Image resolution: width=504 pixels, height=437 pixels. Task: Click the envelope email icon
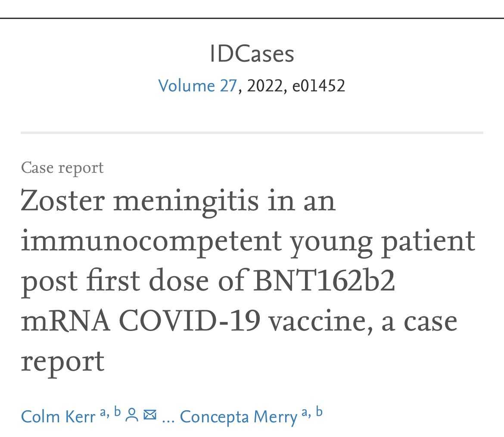point(150,415)
